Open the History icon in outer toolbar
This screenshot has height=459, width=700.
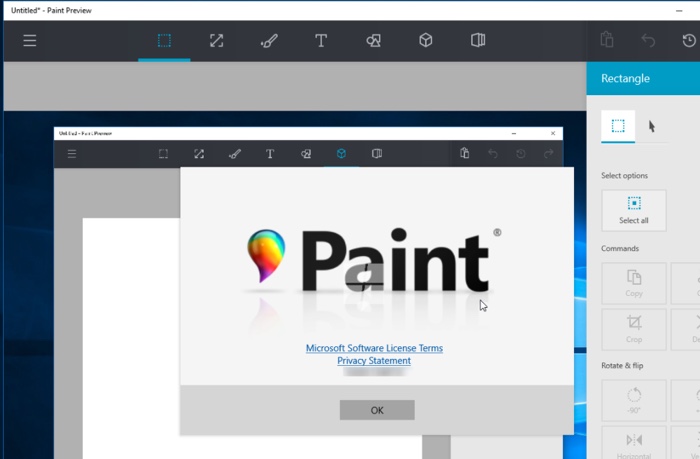689,41
